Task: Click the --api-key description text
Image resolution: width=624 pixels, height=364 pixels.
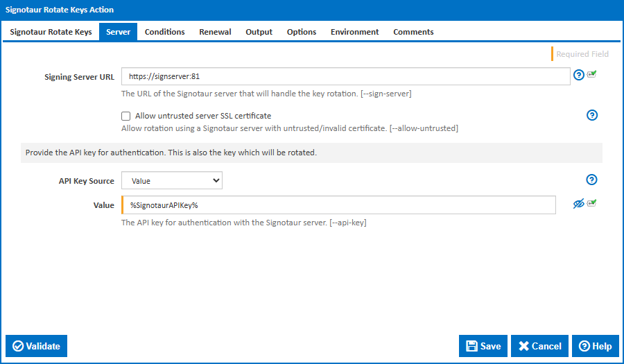Action: 244,223
